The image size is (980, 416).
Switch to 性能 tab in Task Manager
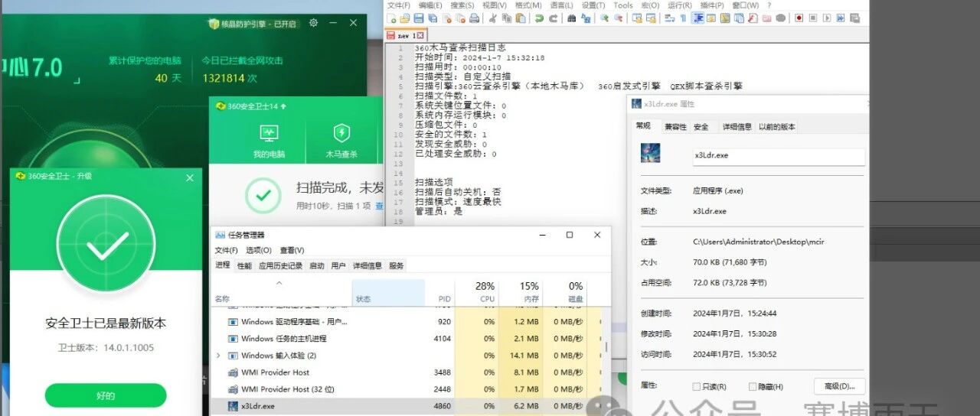244,265
